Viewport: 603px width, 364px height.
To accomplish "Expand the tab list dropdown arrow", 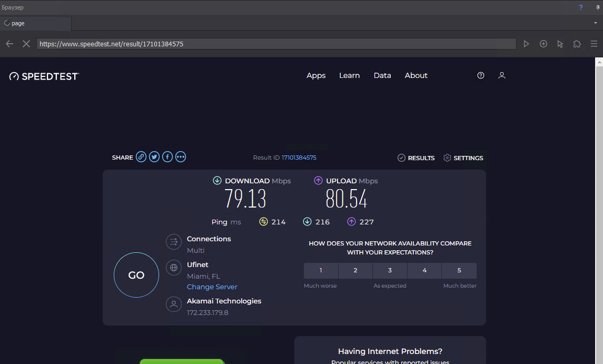I will coord(596,23).
